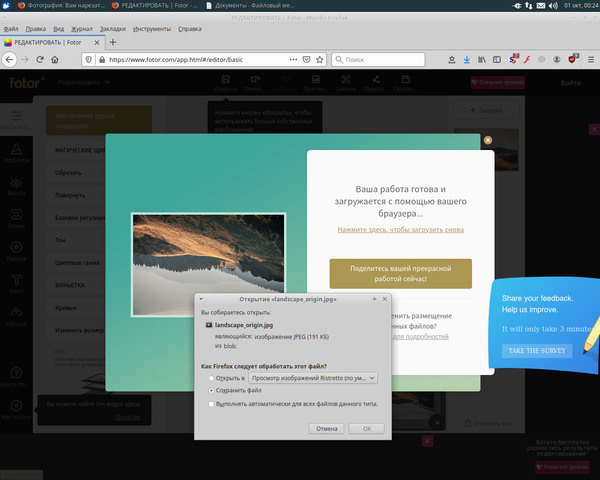Open the Xfce applications menu icon
600x480 pixels.
6,5
